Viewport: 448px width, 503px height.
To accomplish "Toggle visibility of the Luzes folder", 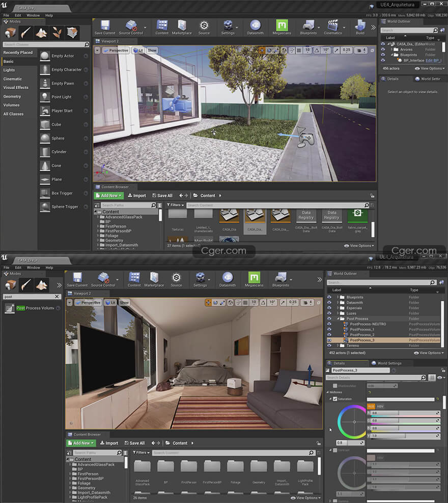I will 330,313.
